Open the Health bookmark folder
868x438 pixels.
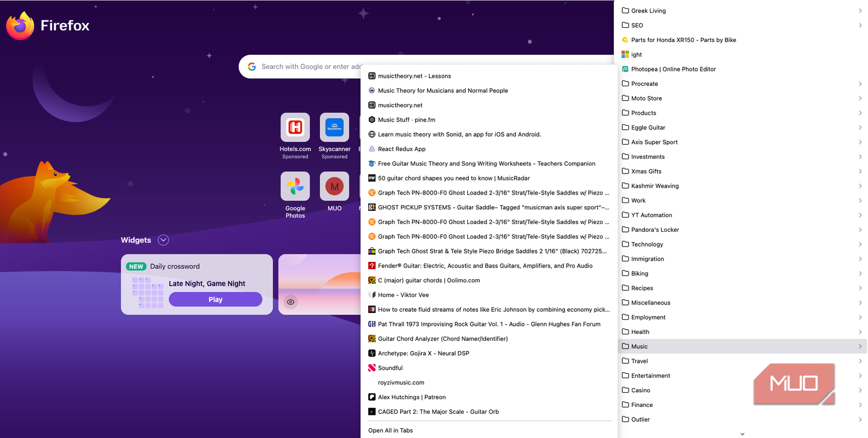tap(742, 332)
